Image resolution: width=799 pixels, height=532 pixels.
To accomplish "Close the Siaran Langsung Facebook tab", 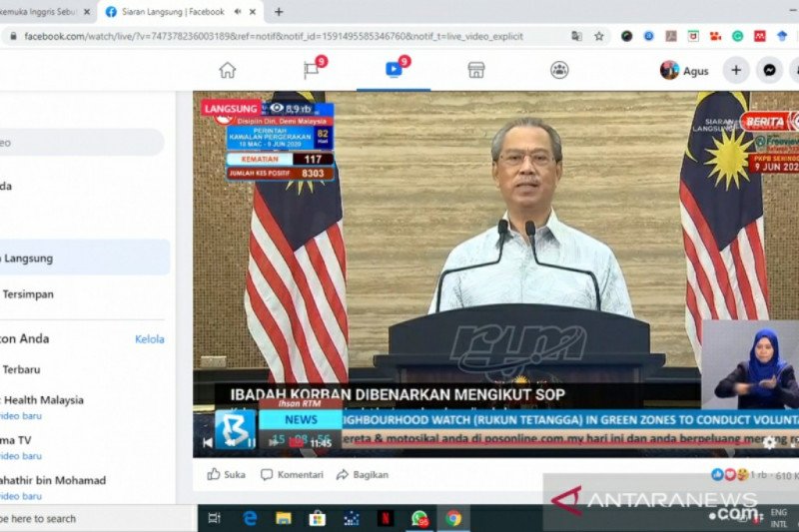I will [253, 12].
